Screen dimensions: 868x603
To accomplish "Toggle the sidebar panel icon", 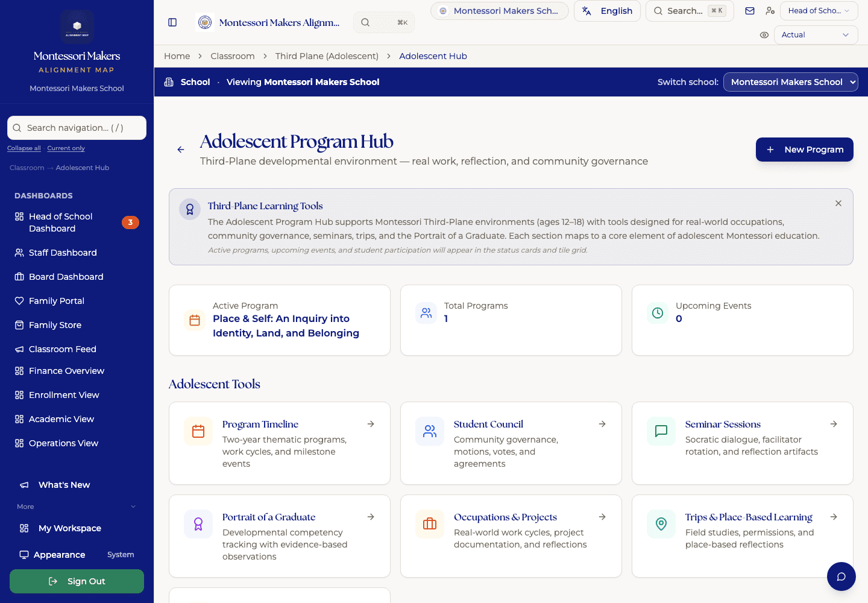I will [x=172, y=22].
